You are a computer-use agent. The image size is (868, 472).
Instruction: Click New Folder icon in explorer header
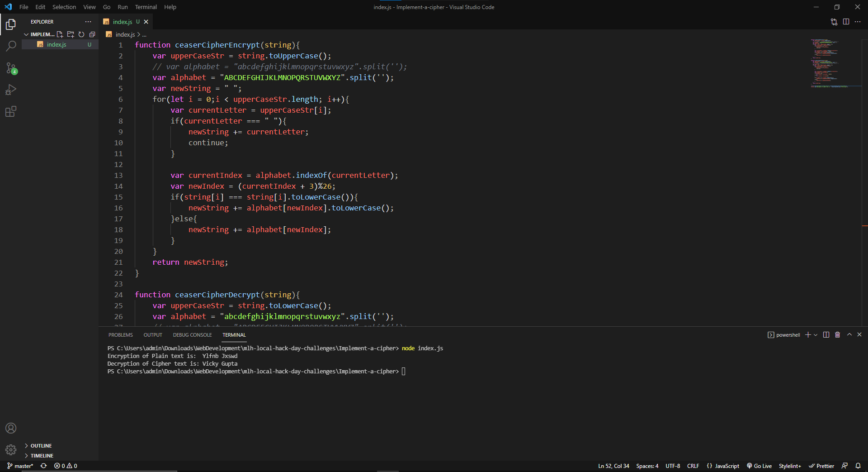[71, 34]
